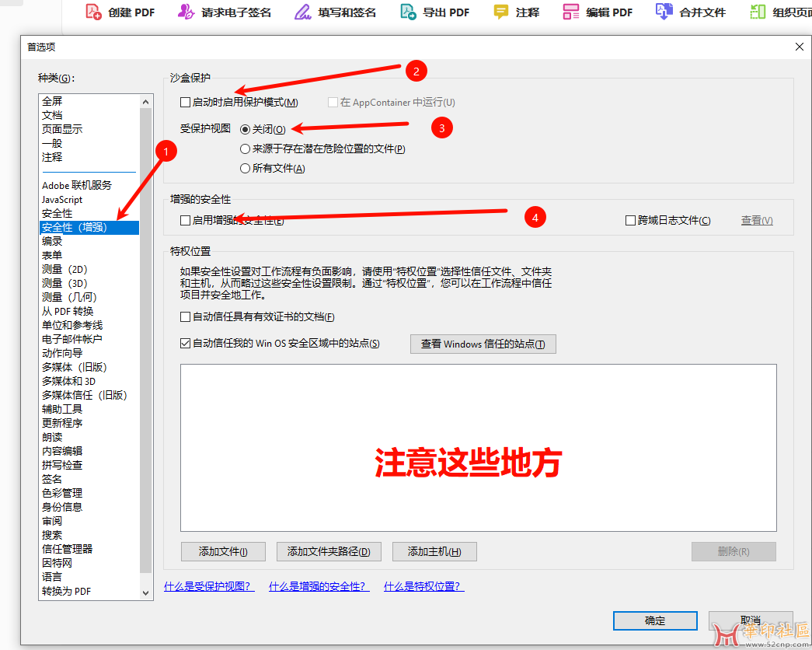Choose 信任管理器 in category list
The image size is (812, 650).
pos(67,549)
